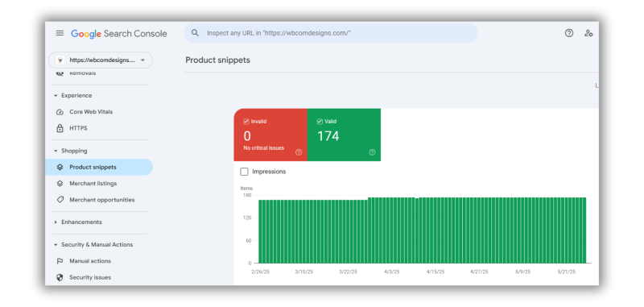Screen dimensions: 644x307
Task: Open users and permissions settings icon
Action: (x=588, y=33)
